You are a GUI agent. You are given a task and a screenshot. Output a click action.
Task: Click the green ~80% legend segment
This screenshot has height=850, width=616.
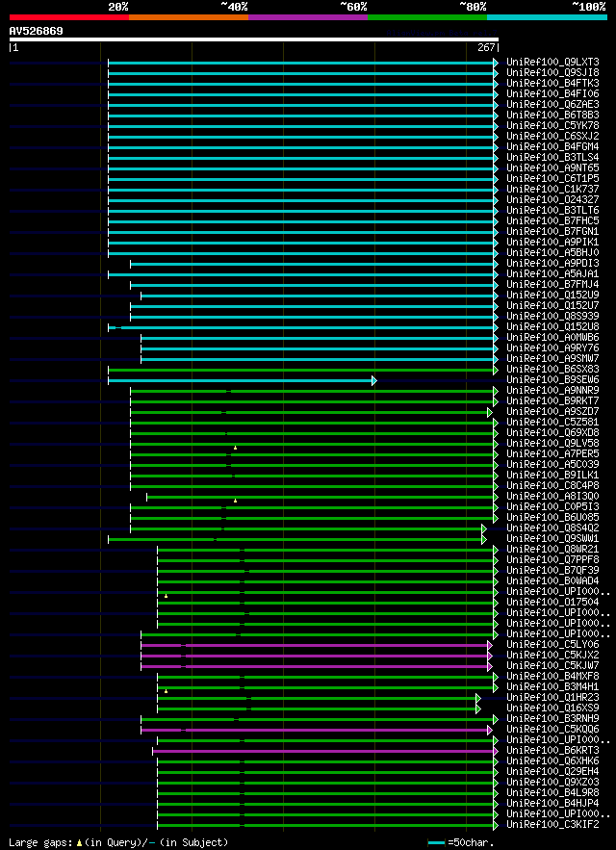point(427,17)
